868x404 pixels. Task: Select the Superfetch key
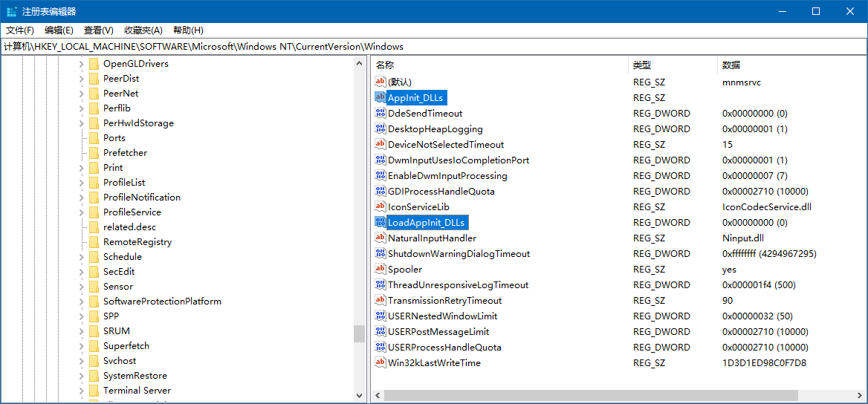coord(126,346)
